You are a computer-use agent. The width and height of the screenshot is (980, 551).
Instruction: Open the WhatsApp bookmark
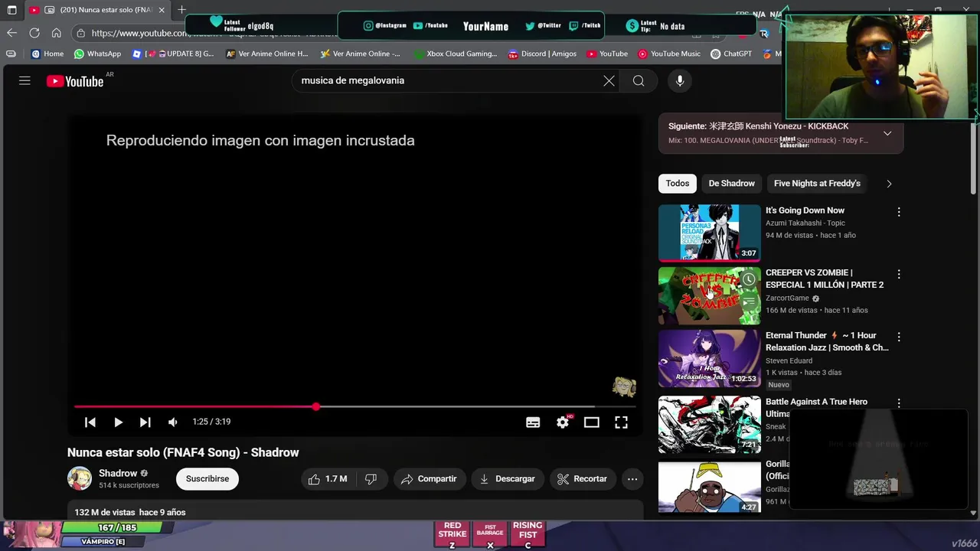97,54
